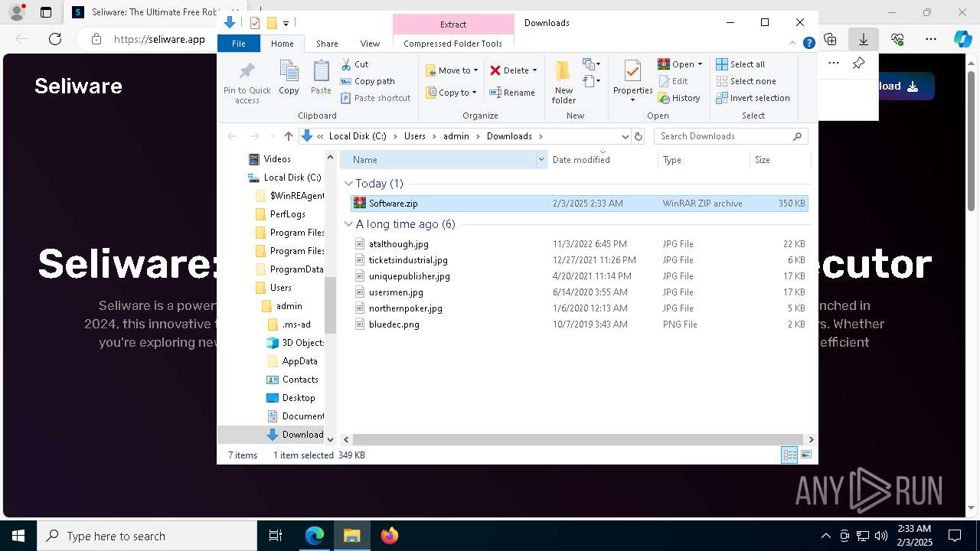
Task: Open Delete dropdown arrow
Action: pos(534,70)
